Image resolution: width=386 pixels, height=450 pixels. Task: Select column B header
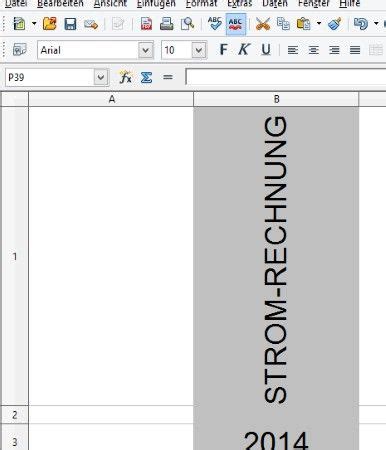coord(276,99)
